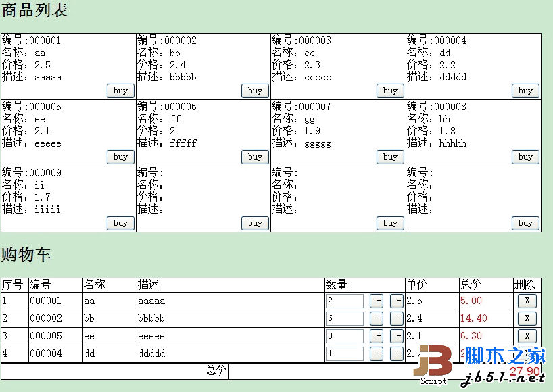
Task: Buy product 000007 named gg
Action: coord(390,157)
